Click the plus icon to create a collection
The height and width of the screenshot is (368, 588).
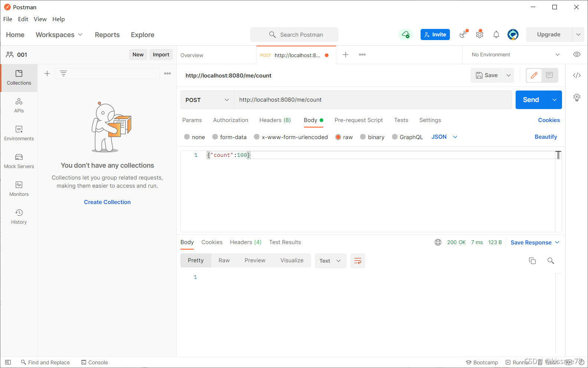point(47,73)
